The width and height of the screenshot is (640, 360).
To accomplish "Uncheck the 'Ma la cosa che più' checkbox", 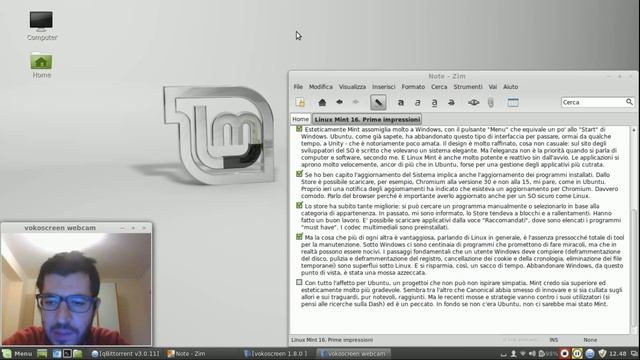I will pos(299,237).
